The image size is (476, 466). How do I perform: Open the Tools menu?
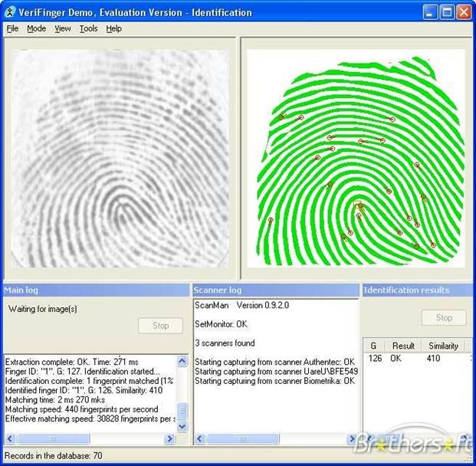(88, 28)
